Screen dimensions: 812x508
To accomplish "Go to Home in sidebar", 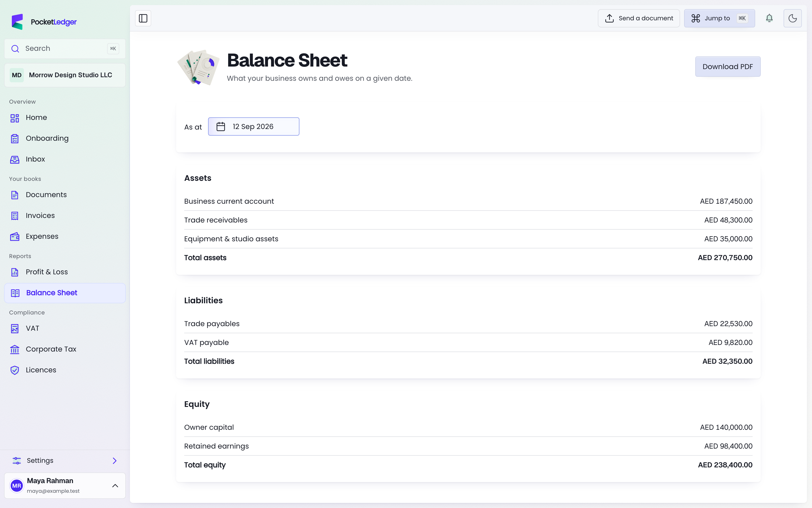I will click(x=65, y=118).
